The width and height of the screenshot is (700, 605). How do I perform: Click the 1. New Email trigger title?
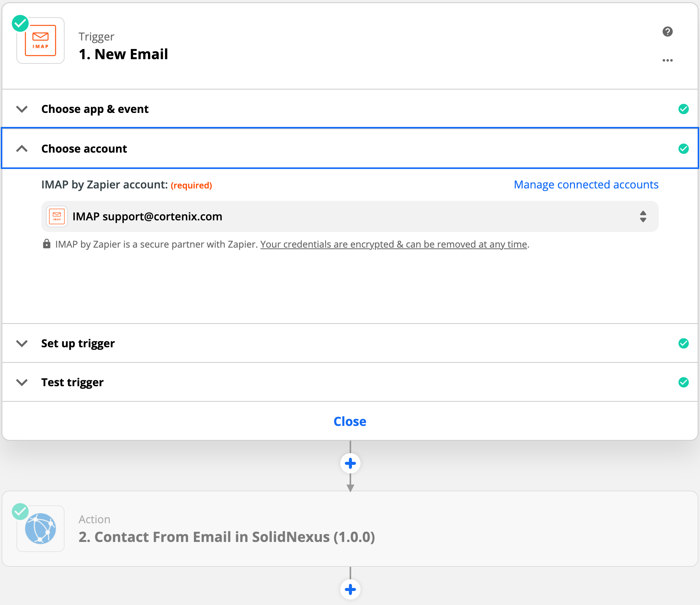(123, 54)
